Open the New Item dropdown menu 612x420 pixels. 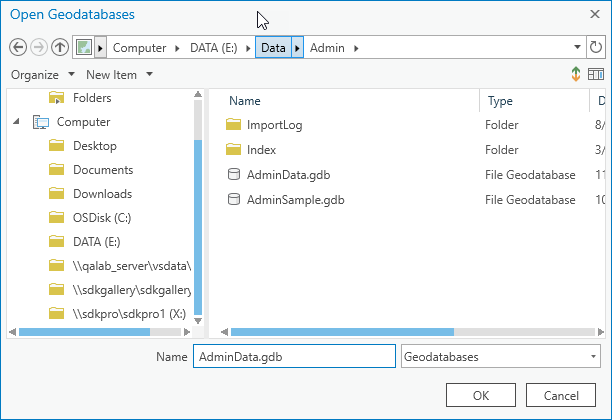coord(119,75)
